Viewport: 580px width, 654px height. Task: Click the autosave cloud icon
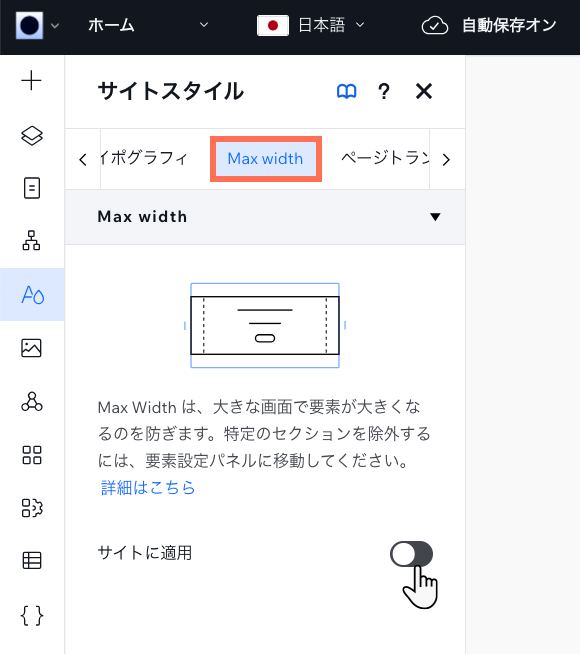434,26
